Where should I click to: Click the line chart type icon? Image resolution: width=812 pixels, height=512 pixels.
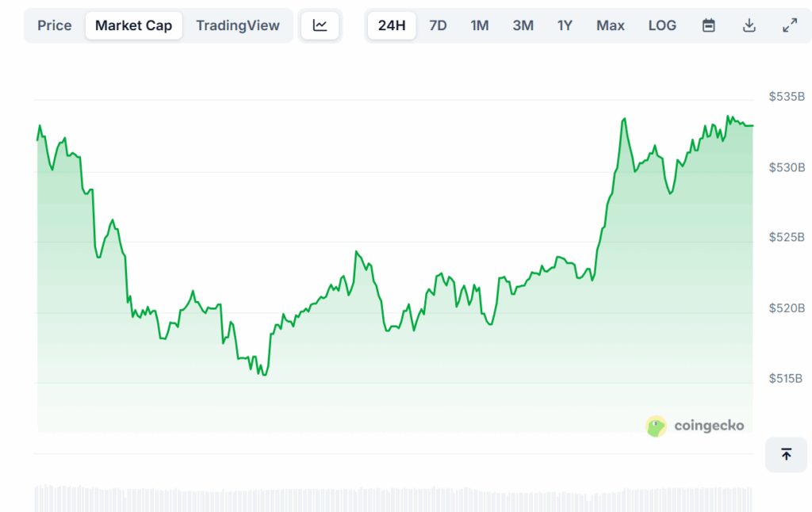coord(320,25)
